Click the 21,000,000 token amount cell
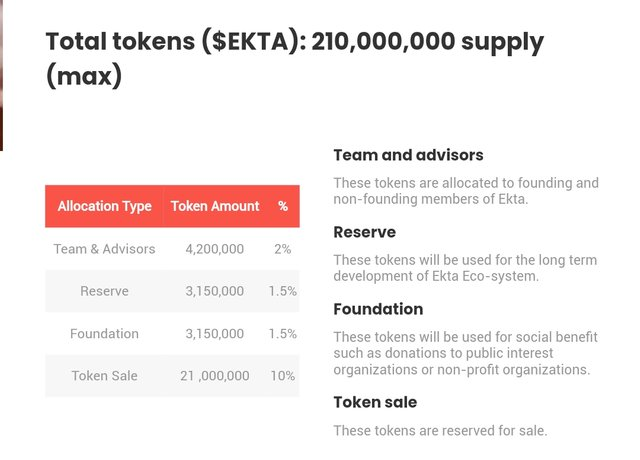640x460 pixels. click(x=215, y=376)
